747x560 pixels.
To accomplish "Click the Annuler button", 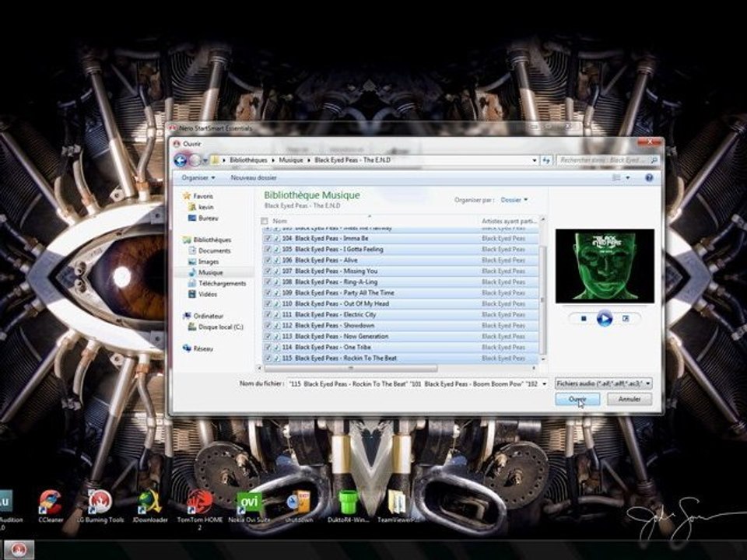I will (x=630, y=399).
